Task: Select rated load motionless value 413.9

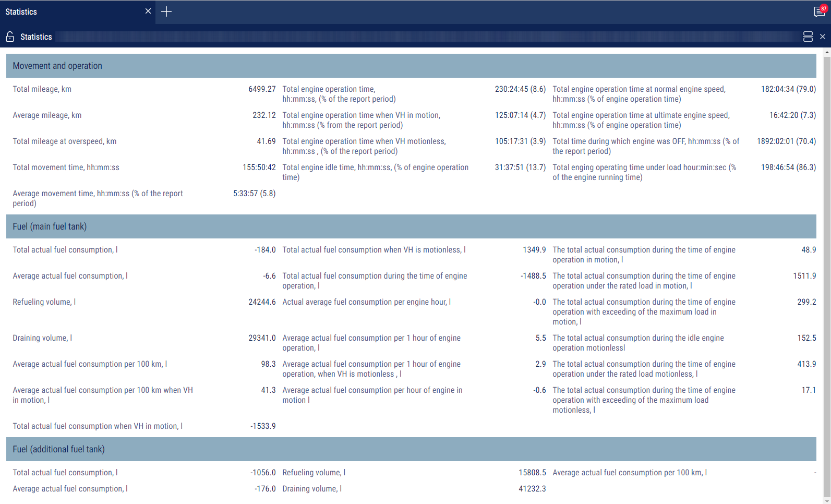Action: click(806, 364)
